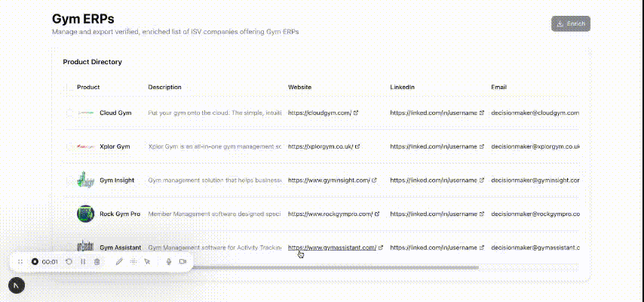Pause the screen recording
644x302 pixels.
[x=83, y=261]
